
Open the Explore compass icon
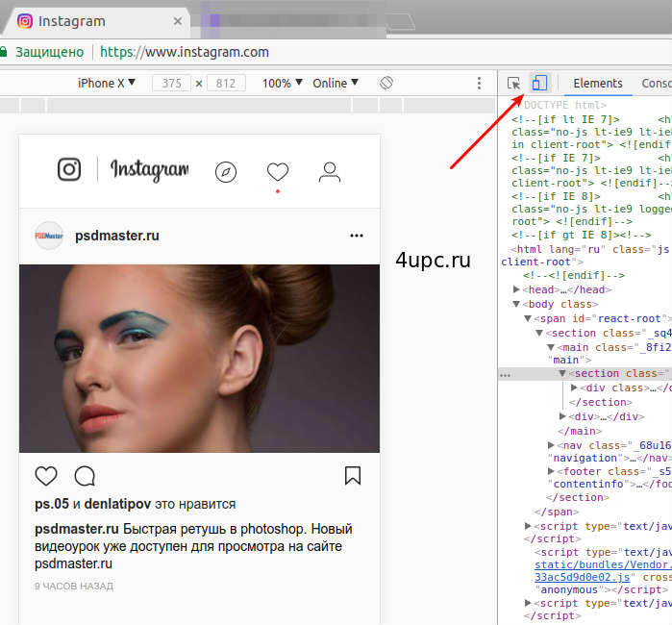tap(226, 172)
